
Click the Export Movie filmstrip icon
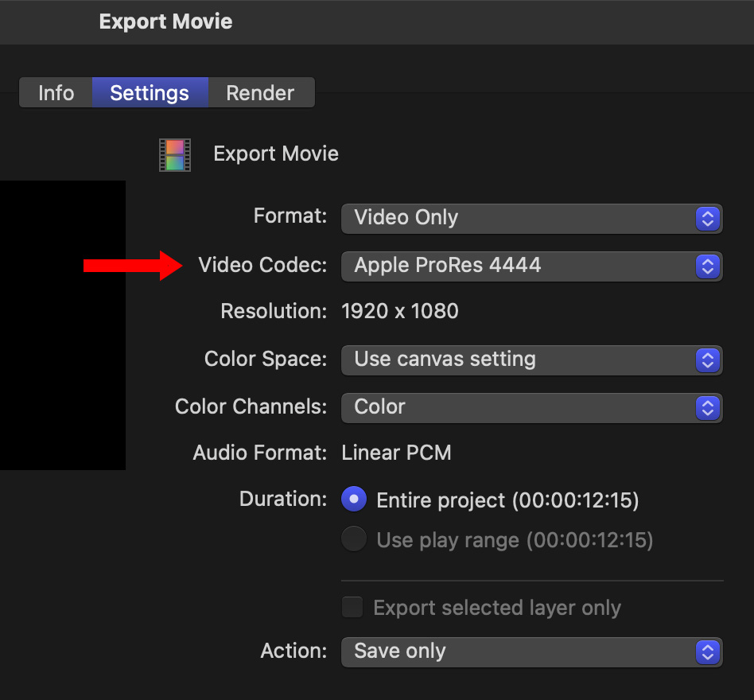(x=174, y=154)
